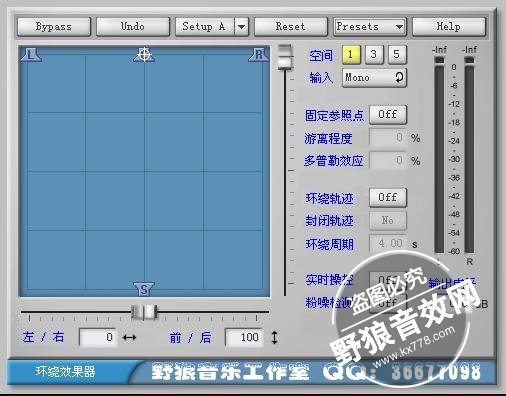
Task: Open the Mono input selector
Action: tap(374, 78)
